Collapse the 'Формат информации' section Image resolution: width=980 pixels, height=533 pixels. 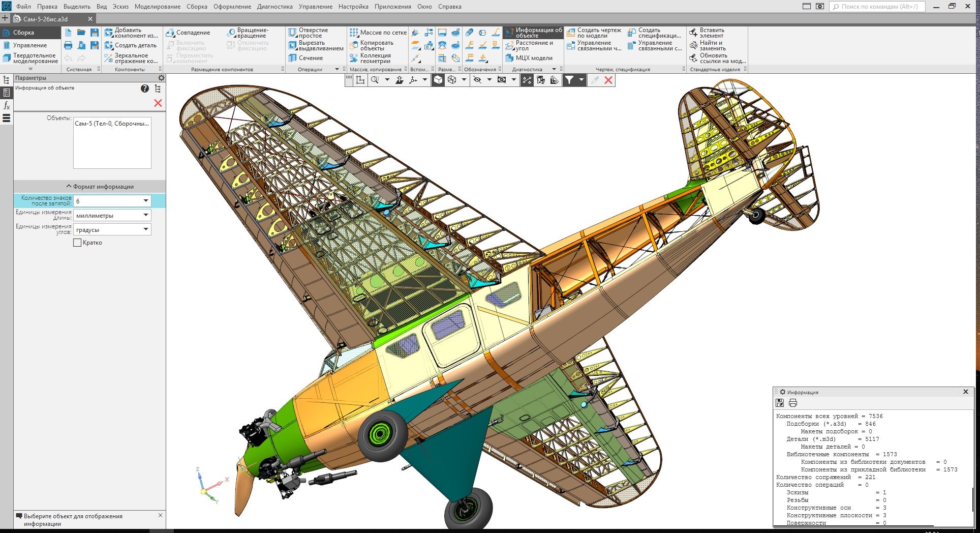pos(69,187)
